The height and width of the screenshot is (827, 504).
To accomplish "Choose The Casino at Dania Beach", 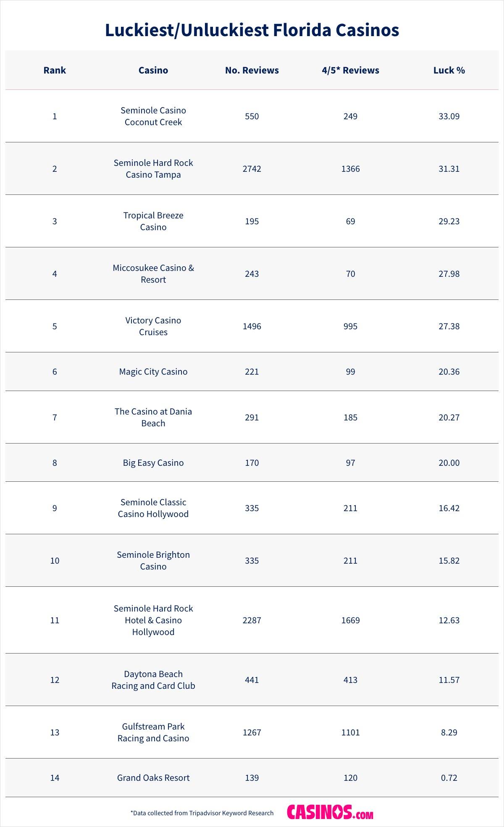I will 153,417.
